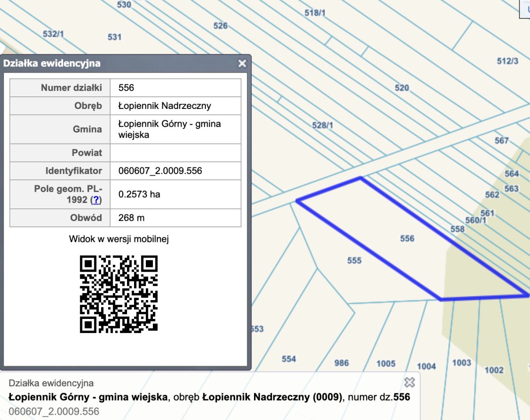Click parcel label 532/1 on the map
This screenshot has width=530, height=420.
(53, 34)
